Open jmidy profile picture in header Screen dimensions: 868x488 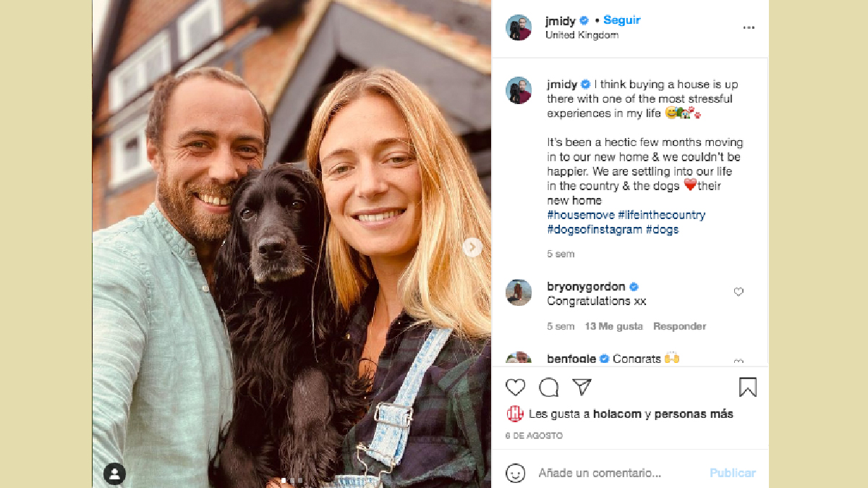[519, 27]
